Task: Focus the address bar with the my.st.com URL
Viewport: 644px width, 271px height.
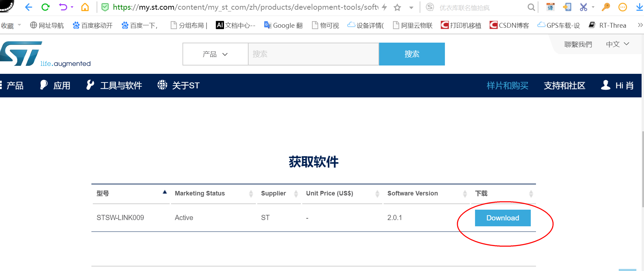Action: tap(245, 7)
